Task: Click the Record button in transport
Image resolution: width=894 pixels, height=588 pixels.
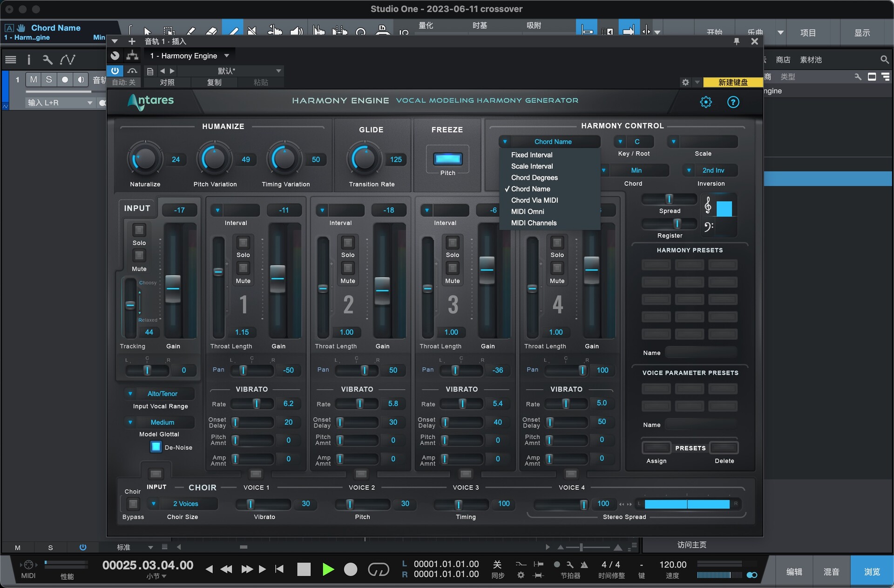Action: (350, 569)
